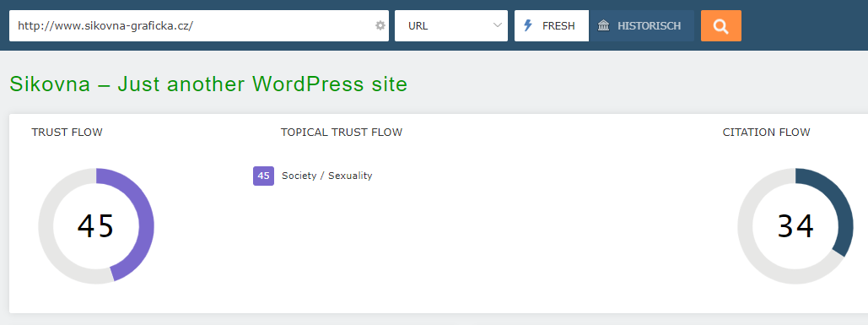This screenshot has height=325, width=868.
Task: Click the TOPICAL TRUST FLOW heading
Action: click(342, 133)
